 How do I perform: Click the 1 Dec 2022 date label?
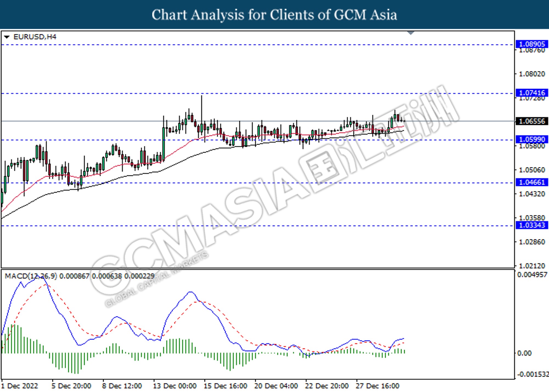tap(20, 386)
